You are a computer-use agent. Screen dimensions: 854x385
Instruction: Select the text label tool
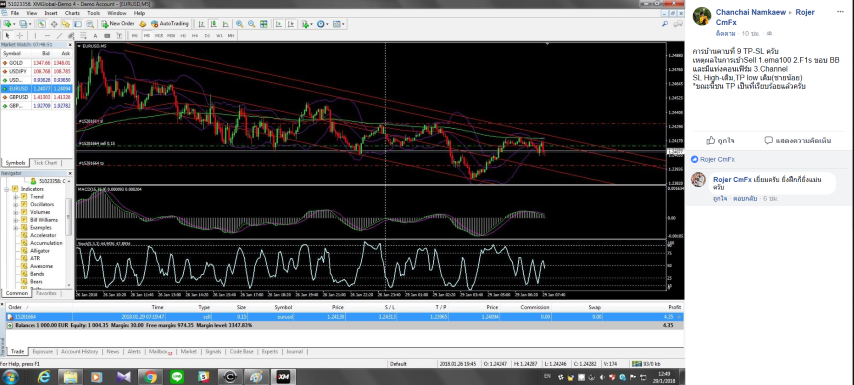(95, 35)
